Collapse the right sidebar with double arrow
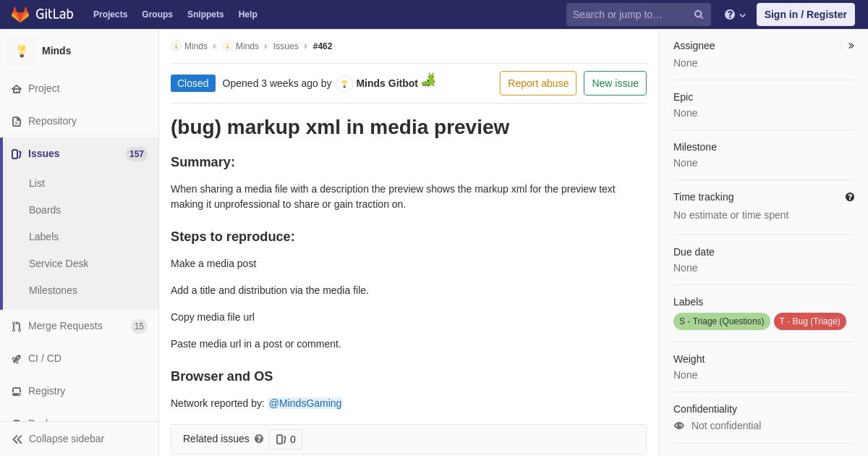This screenshot has width=868, height=456. click(x=851, y=46)
